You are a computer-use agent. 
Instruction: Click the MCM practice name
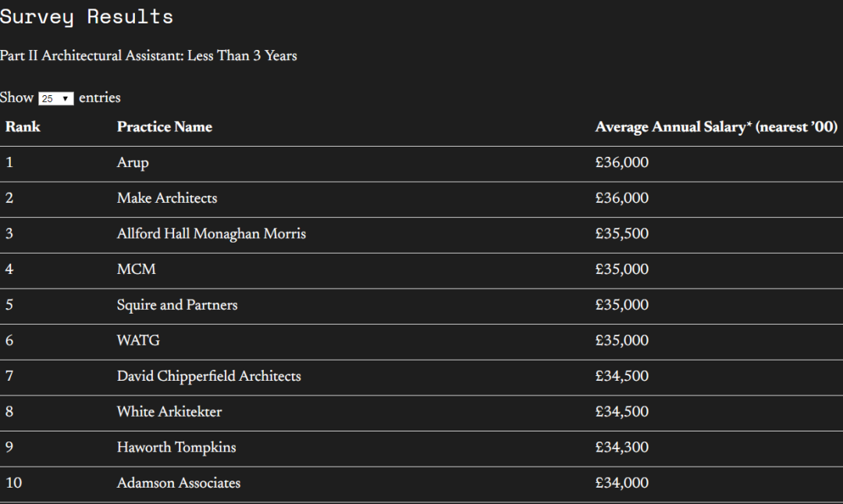tap(137, 269)
